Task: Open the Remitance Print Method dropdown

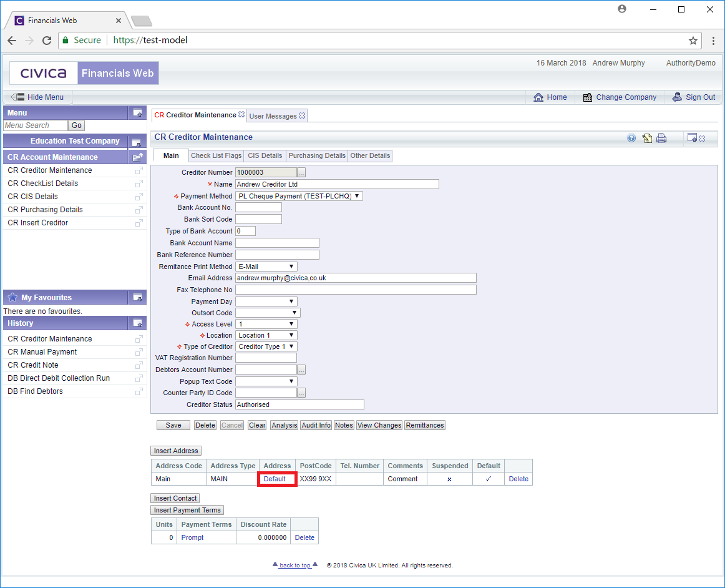Action: (266, 267)
